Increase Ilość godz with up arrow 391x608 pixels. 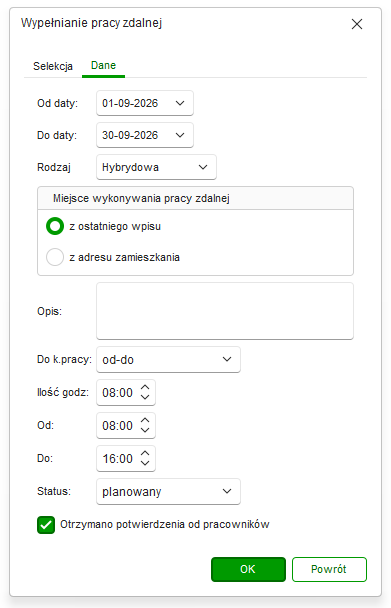(145, 388)
